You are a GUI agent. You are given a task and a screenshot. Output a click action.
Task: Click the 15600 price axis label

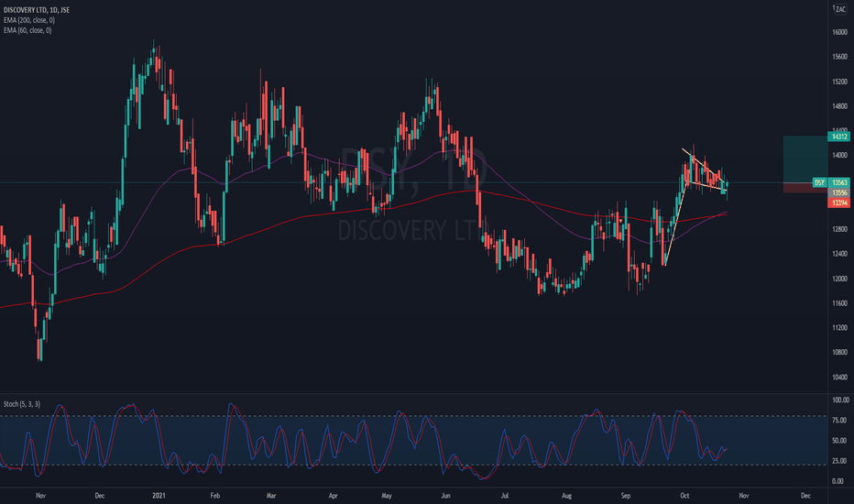click(840, 57)
